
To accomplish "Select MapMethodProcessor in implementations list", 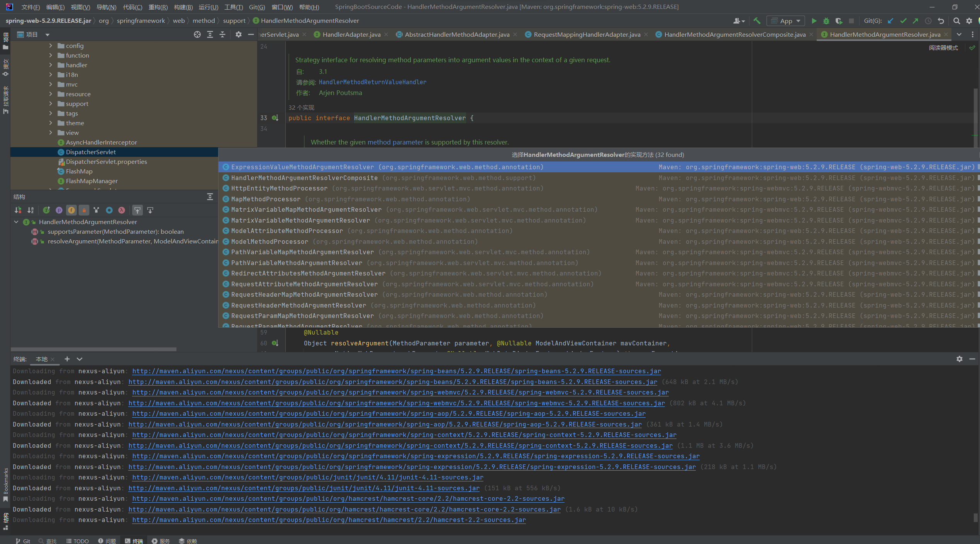I will [266, 199].
